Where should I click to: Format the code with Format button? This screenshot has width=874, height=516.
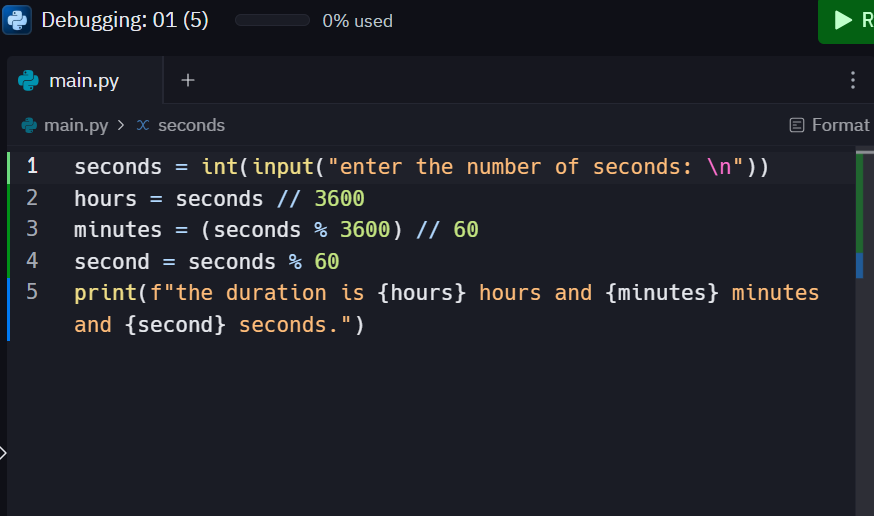coord(830,125)
